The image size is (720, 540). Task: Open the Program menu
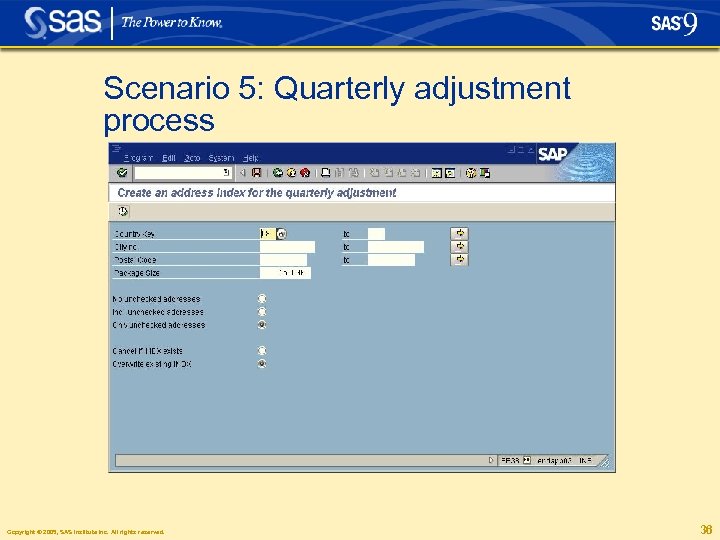click(x=138, y=158)
